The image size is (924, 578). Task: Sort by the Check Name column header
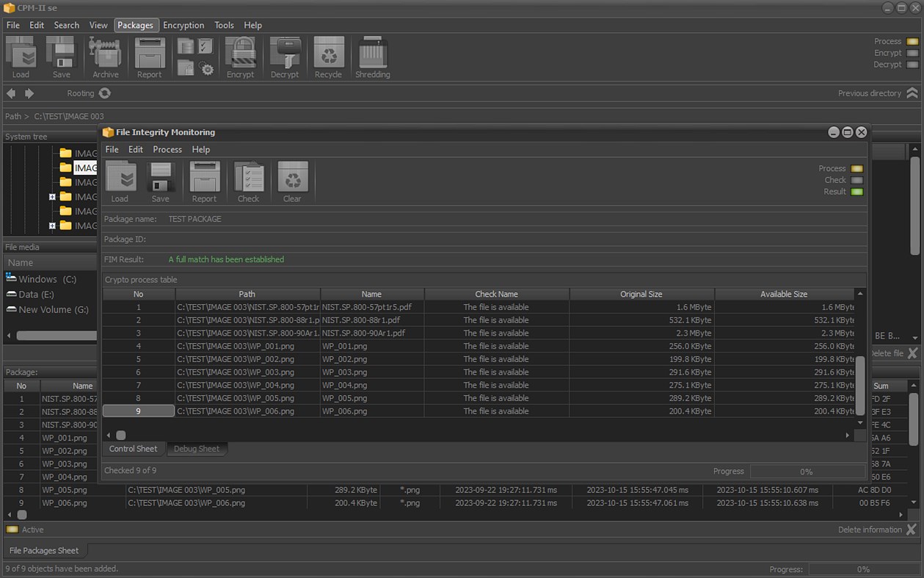(x=496, y=294)
